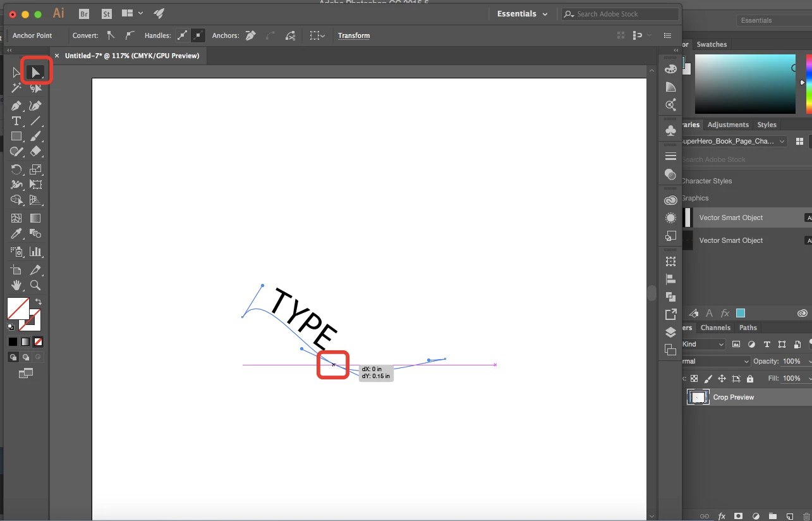Select the Hand tool
This screenshot has height=521, width=812.
(x=17, y=285)
